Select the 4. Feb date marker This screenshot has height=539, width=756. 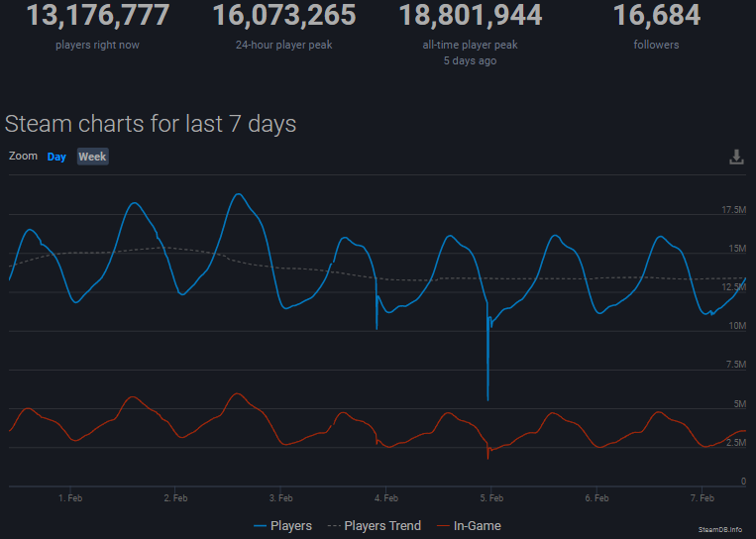pyautogui.click(x=385, y=497)
